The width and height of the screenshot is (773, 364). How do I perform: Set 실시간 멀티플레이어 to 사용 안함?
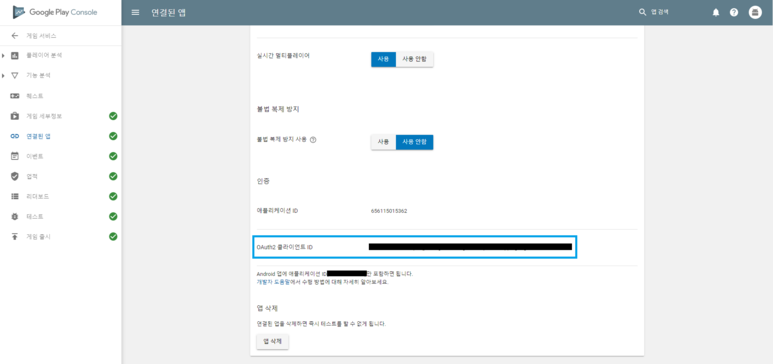pyautogui.click(x=415, y=59)
